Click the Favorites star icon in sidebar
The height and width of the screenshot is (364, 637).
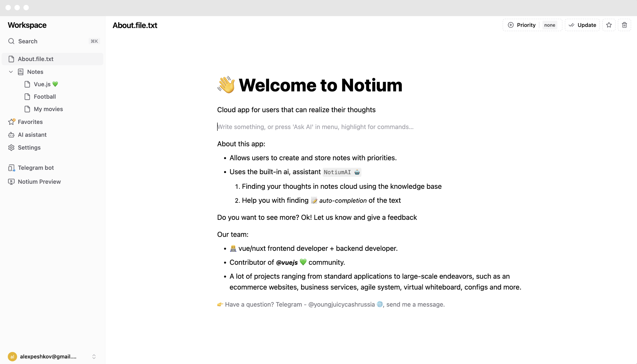pyautogui.click(x=12, y=122)
